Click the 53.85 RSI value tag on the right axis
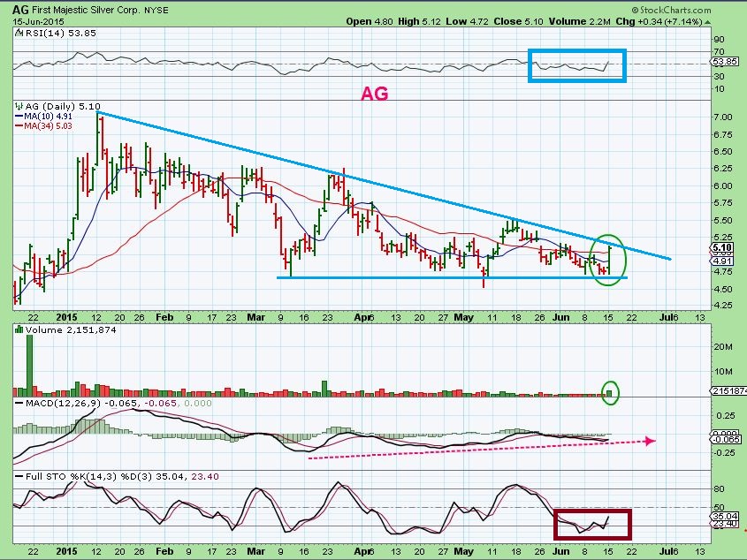This screenshot has height=560, width=747. (x=725, y=62)
